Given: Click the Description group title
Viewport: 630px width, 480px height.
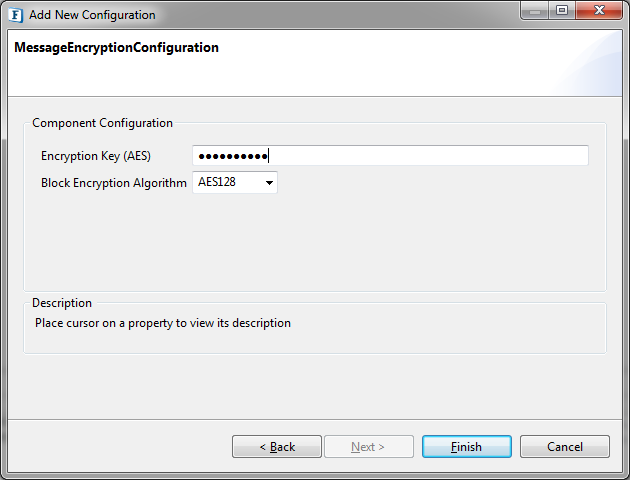Looking at the screenshot, I should 62,303.
